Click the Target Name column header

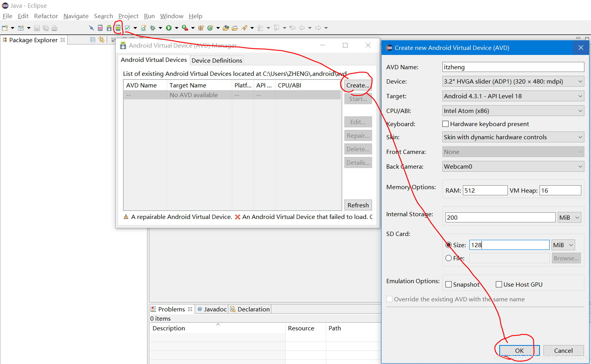click(199, 85)
